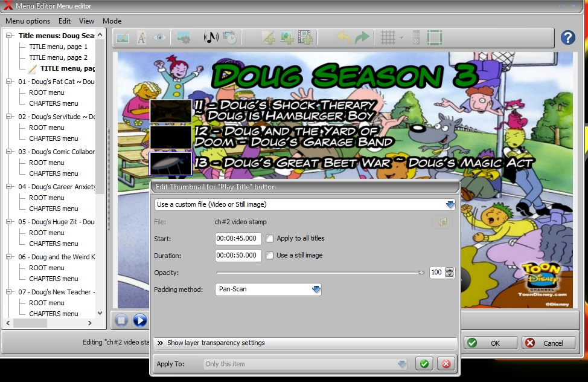The width and height of the screenshot is (588, 382).
Task: Collapse the 05 - Doug's Huge Zit node
Action: pos(9,222)
